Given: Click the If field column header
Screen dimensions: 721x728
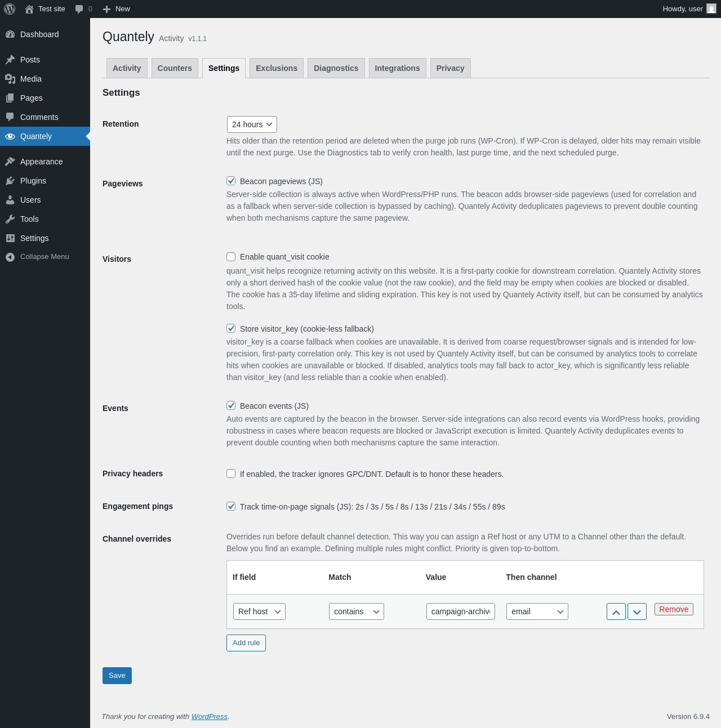Looking at the screenshot, I should coord(244,577).
